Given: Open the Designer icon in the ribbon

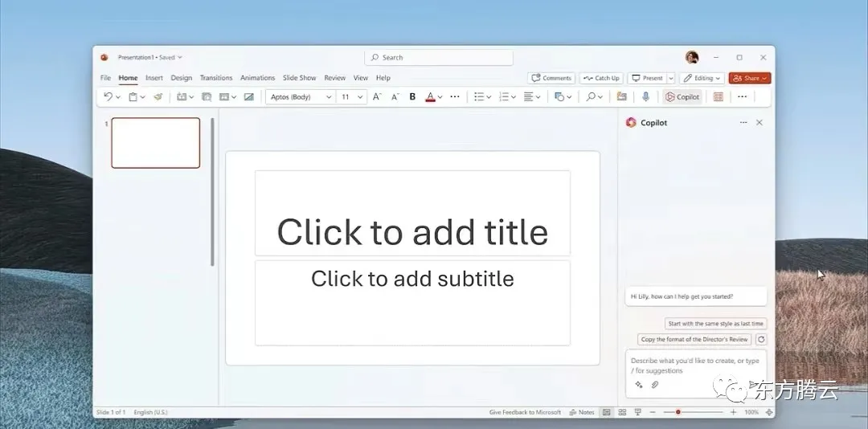Looking at the screenshot, I should (718, 97).
